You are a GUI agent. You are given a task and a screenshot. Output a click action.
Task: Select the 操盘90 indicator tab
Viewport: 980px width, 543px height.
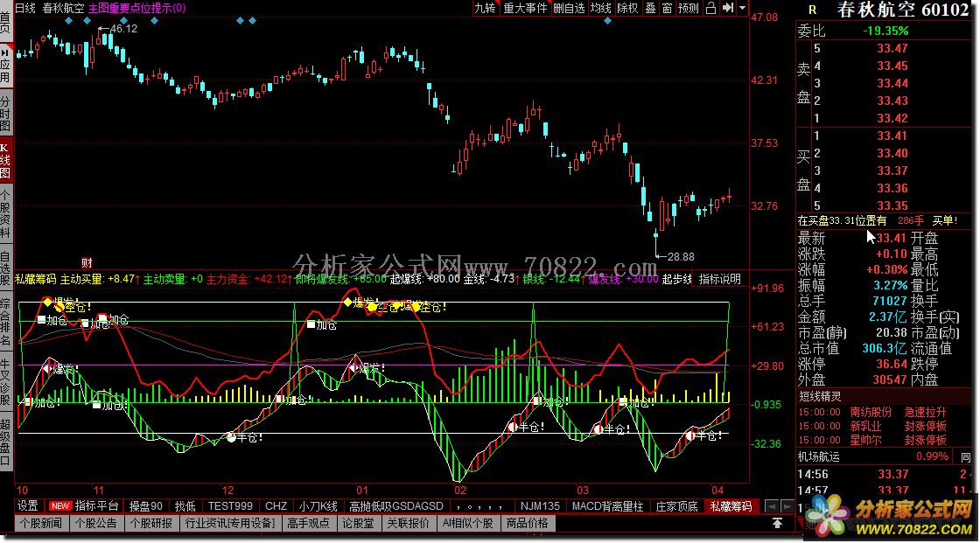click(x=145, y=506)
